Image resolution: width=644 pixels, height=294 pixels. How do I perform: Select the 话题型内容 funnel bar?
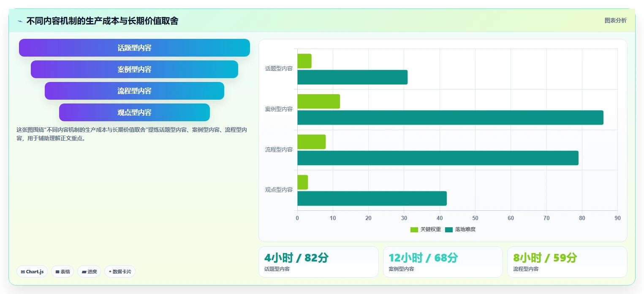(134, 48)
